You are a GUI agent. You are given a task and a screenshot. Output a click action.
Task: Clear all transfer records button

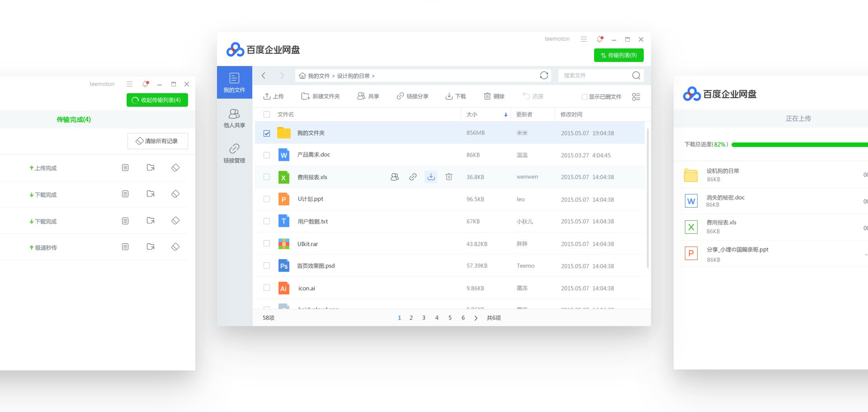click(x=158, y=141)
